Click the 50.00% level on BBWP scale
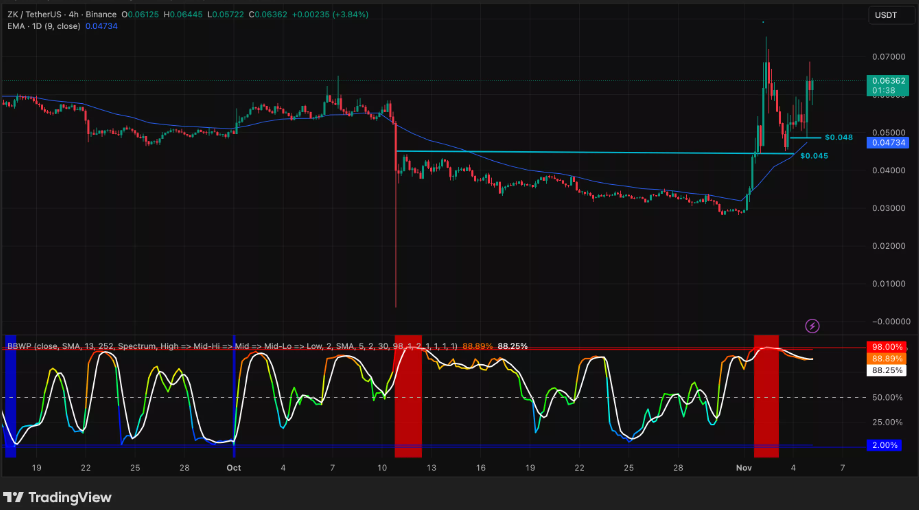The image size is (919, 510). pos(888,397)
